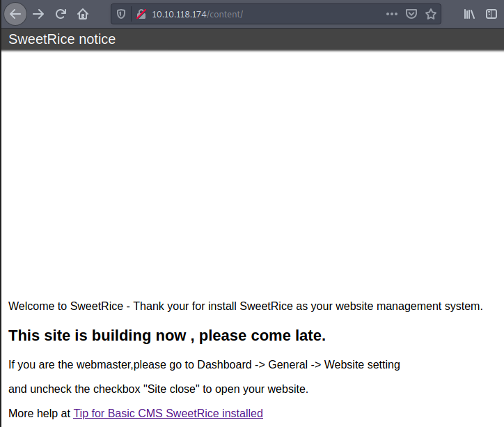The width and height of the screenshot is (504, 427).
Task: Open the Library bookshelf icon
Action: point(469,14)
